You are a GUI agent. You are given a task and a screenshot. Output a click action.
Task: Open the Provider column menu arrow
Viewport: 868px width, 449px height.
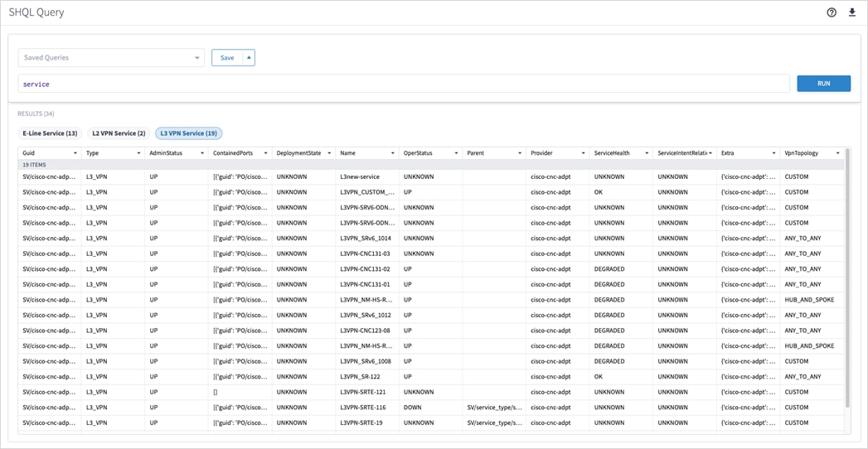pos(584,152)
